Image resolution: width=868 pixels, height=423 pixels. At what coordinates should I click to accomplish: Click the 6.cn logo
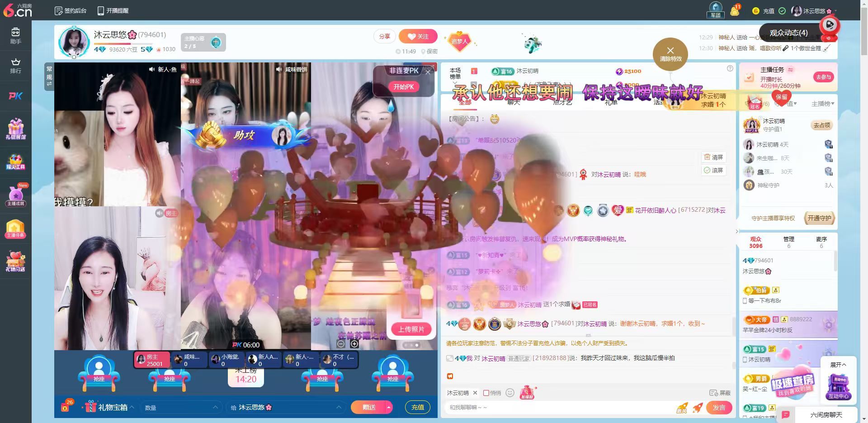click(x=18, y=10)
